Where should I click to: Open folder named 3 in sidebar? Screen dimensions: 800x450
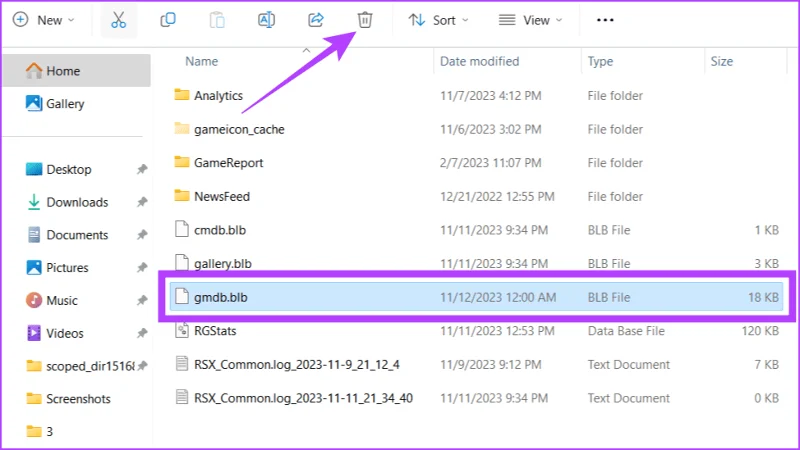pyautogui.click(x=39, y=431)
